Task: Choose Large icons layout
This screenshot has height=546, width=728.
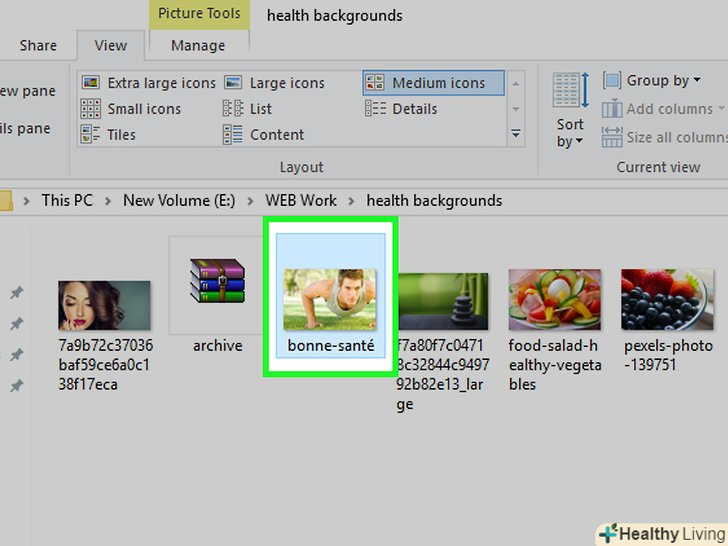Action: pos(274,83)
